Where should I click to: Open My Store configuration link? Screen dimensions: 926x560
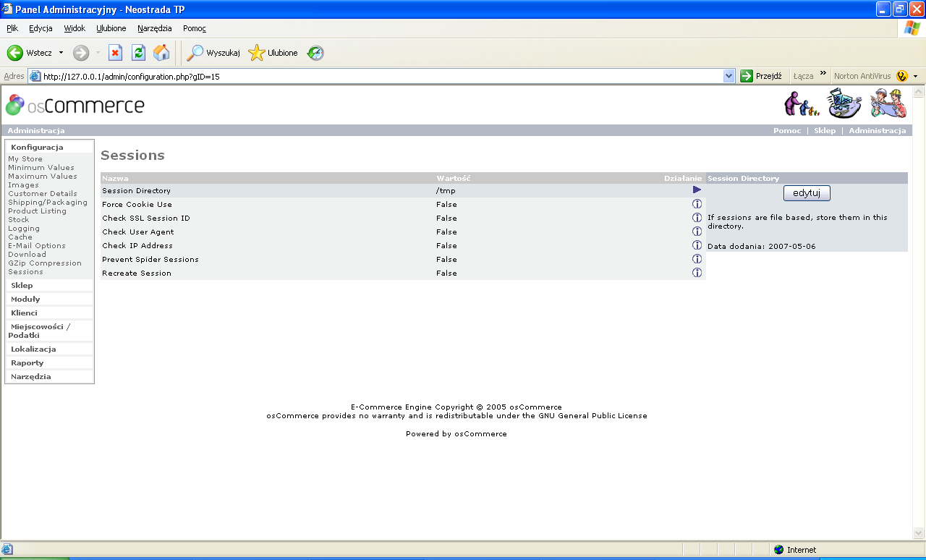(x=25, y=159)
